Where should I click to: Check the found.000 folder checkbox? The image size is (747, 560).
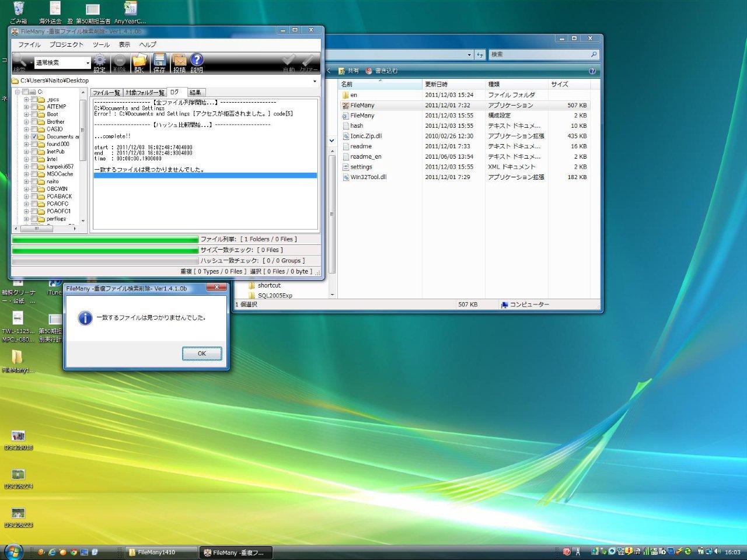[34, 144]
